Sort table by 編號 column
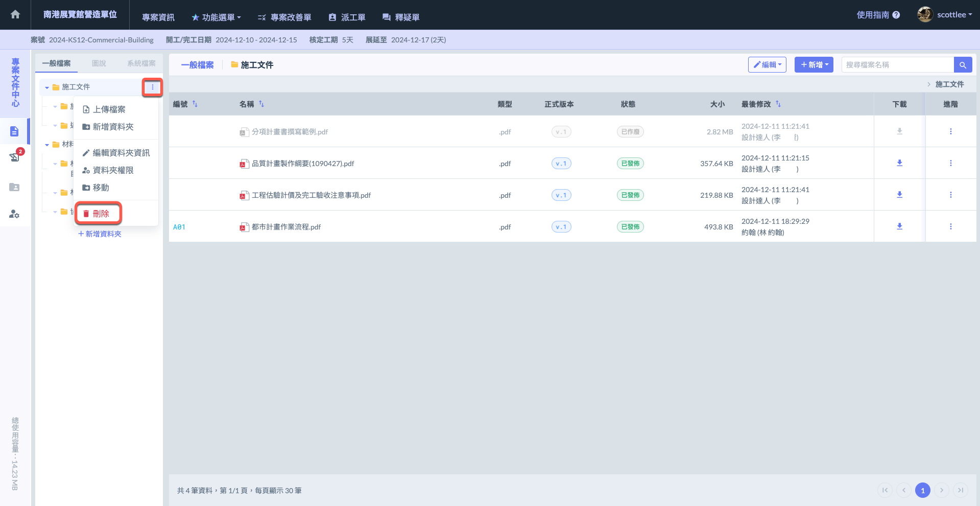The width and height of the screenshot is (980, 506). point(195,104)
